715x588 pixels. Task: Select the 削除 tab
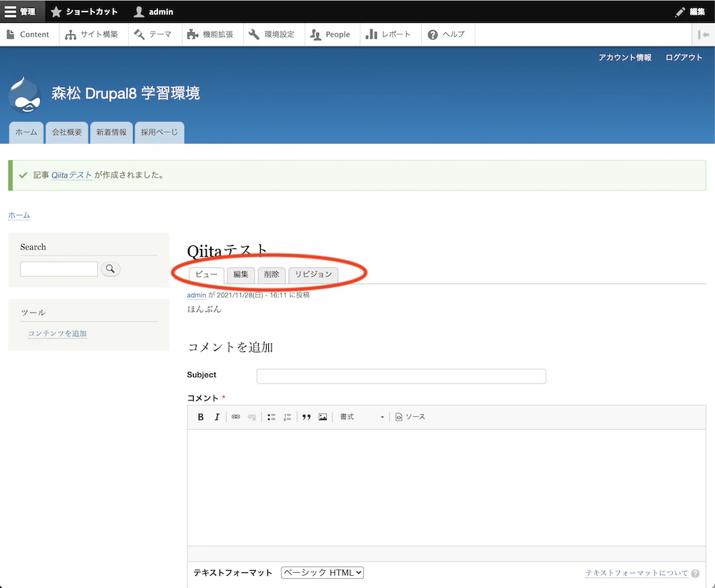click(x=271, y=275)
